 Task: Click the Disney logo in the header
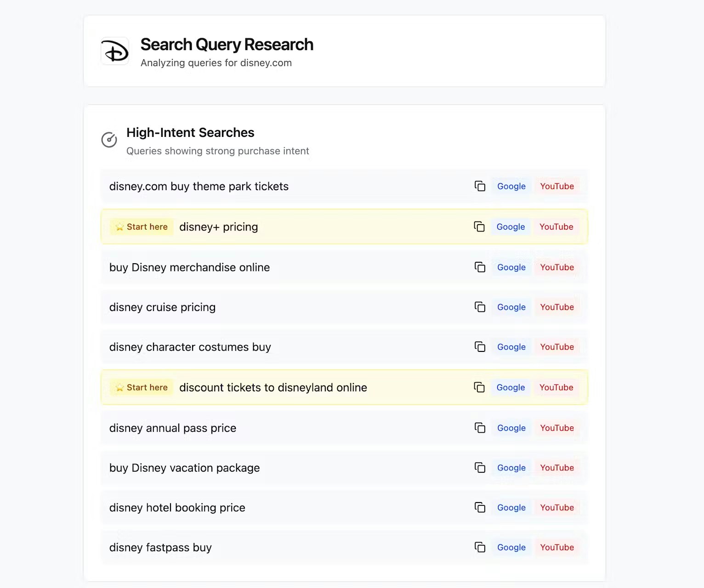point(115,51)
